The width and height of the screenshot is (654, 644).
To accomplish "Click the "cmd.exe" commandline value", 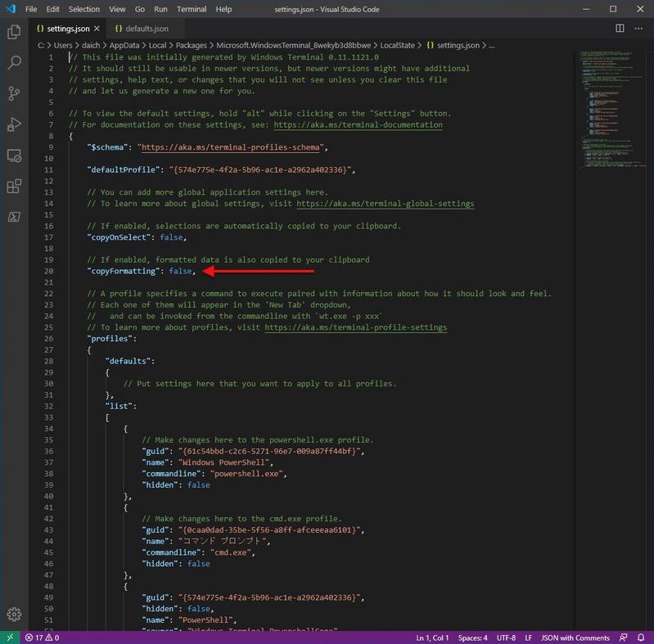I will [x=231, y=552].
